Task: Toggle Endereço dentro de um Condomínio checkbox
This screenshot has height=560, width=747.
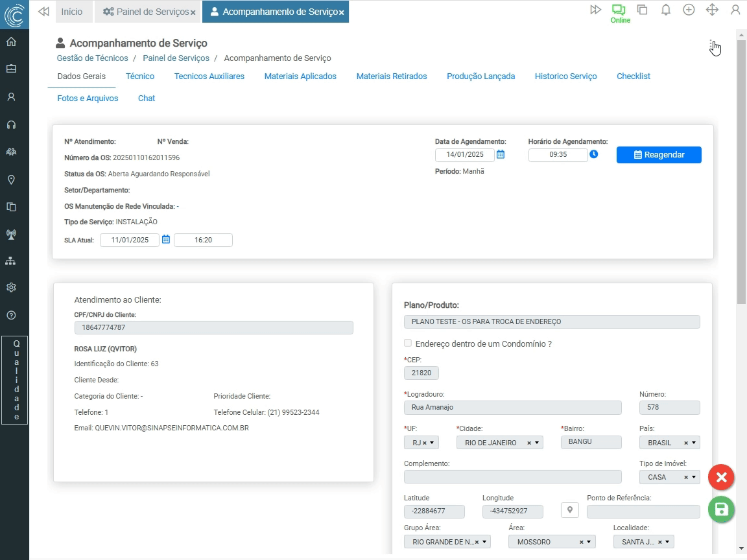Action: coord(408,344)
